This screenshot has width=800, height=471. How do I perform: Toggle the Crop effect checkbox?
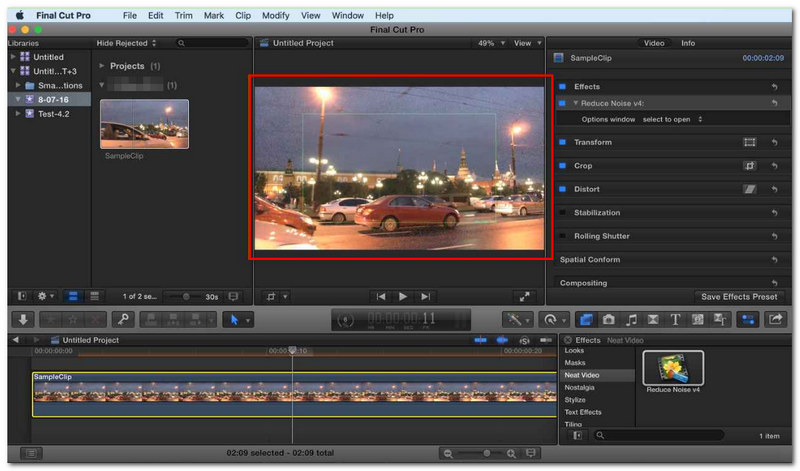point(562,165)
